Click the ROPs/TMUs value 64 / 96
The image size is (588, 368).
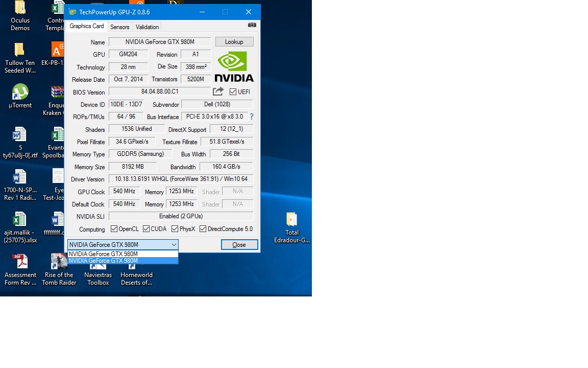(x=126, y=117)
